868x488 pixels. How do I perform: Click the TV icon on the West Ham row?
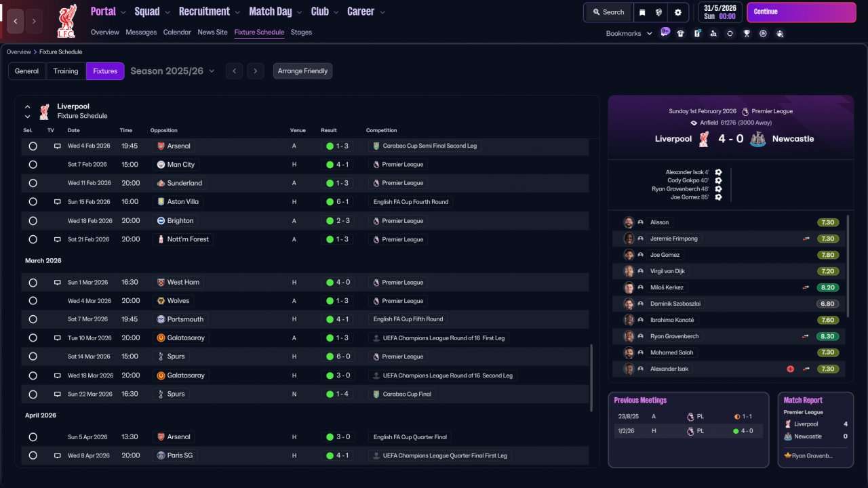tap(57, 283)
